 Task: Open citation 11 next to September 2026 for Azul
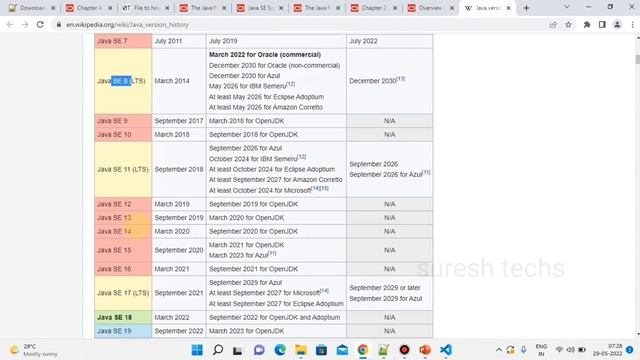pyautogui.click(x=426, y=172)
